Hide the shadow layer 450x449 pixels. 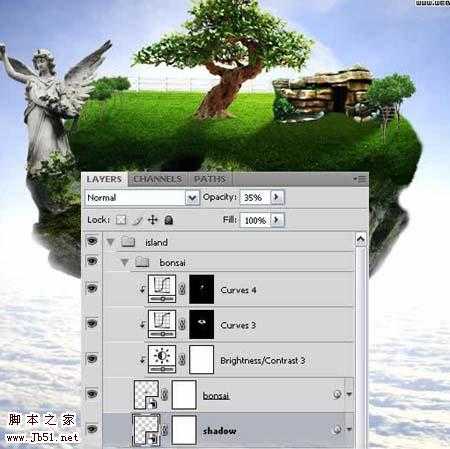(x=92, y=429)
